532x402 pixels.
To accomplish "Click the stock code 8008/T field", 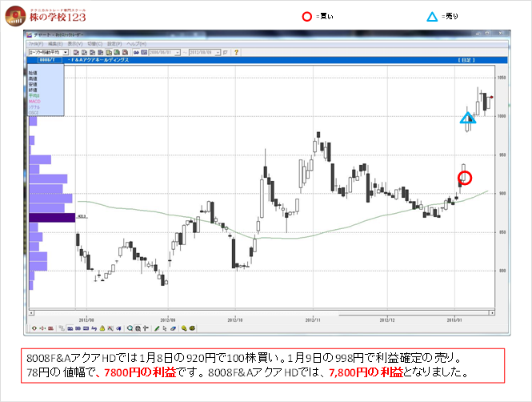I will click(46, 60).
